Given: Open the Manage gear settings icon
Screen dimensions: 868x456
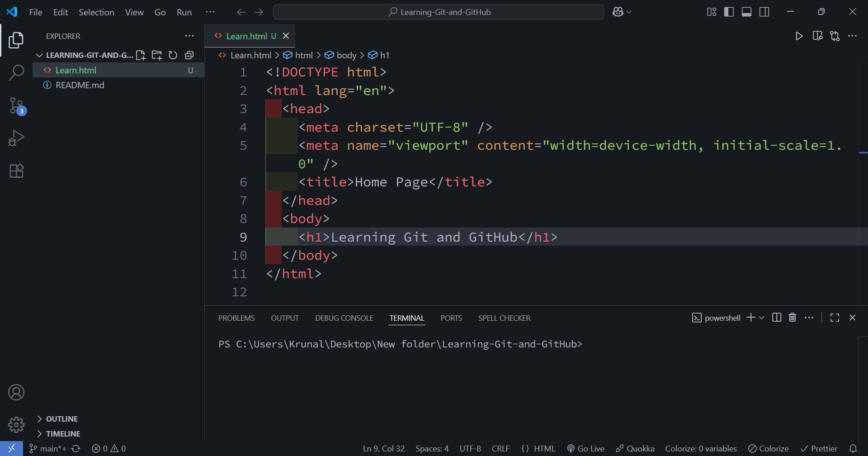Looking at the screenshot, I should pos(16,424).
